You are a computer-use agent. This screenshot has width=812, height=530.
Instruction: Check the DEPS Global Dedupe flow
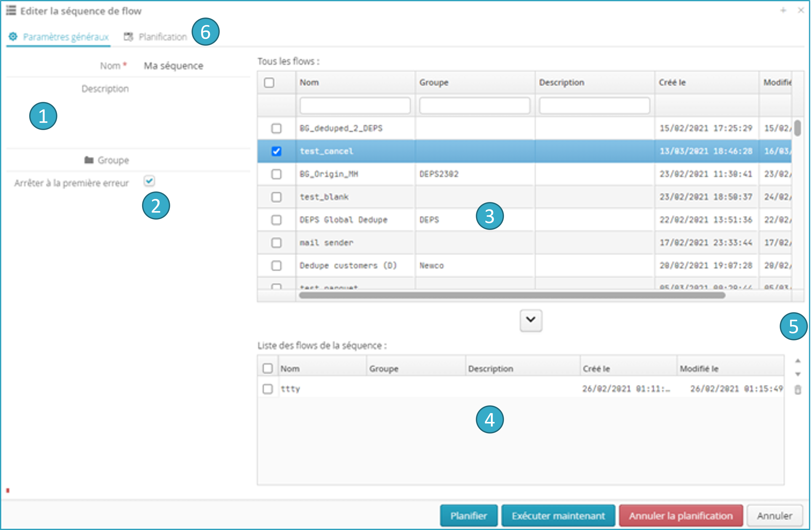pos(276,220)
